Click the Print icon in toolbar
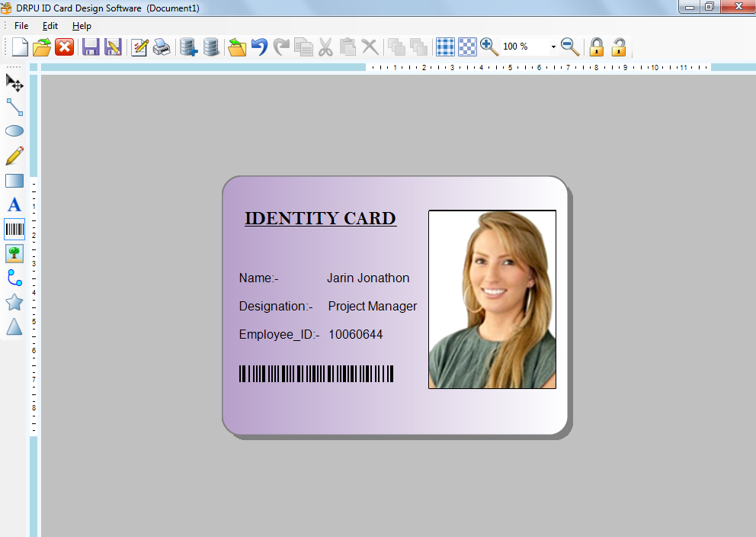 pyautogui.click(x=162, y=47)
